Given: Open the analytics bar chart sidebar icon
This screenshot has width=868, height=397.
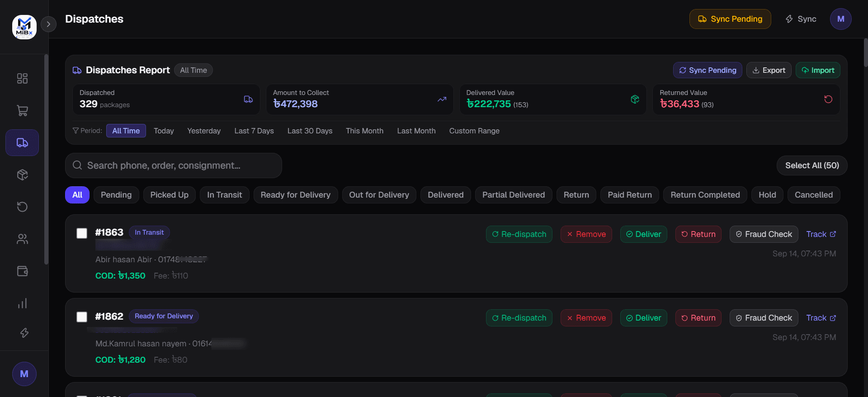Looking at the screenshot, I should pyautogui.click(x=22, y=303).
